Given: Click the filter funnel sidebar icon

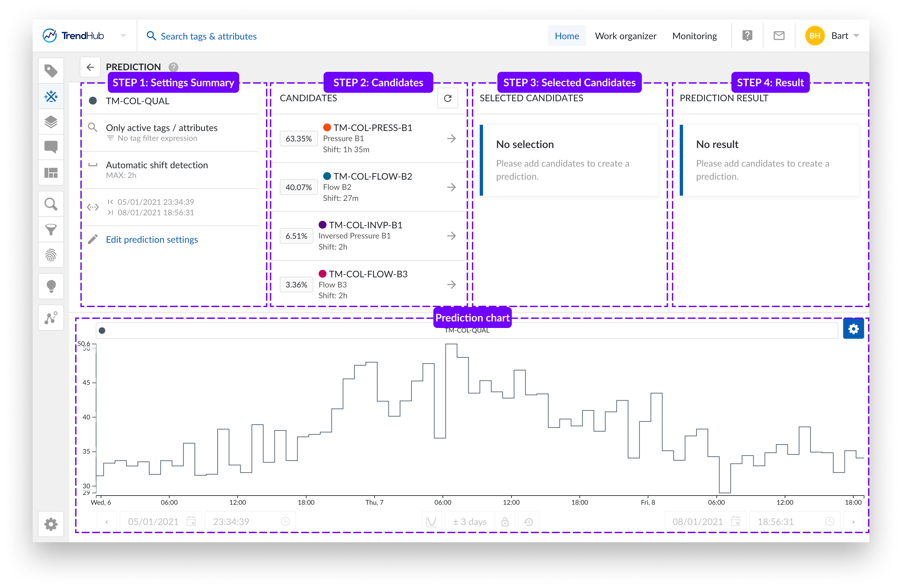Looking at the screenshot, I should [51, 230].
